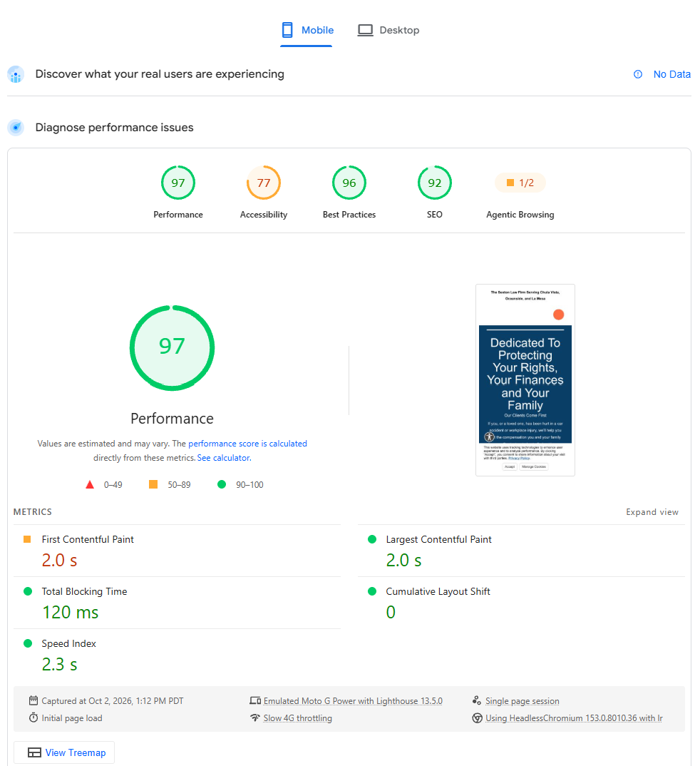
Task: Click the Largest Contentful Paint green indicator
Action: coord(372,539)
